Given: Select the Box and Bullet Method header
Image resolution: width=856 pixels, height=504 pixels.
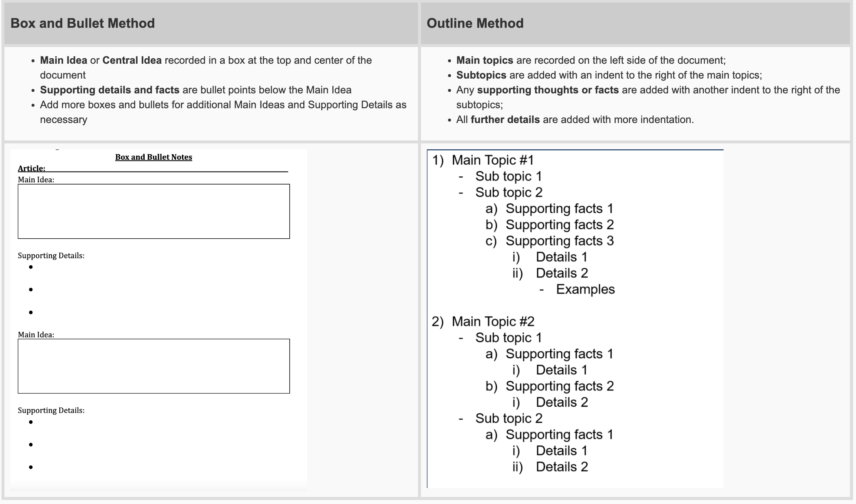Looking at the screenshot, I should [x=82, y=23].
